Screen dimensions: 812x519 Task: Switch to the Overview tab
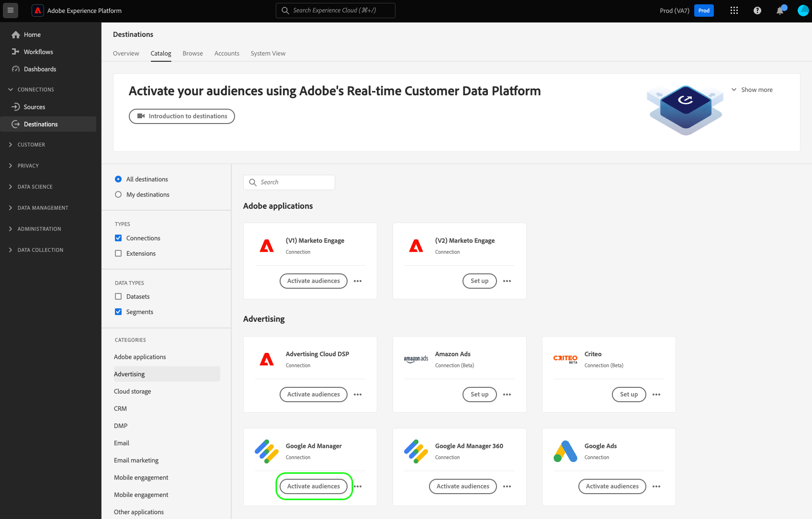pyautogui.click(x=126, y=53)
